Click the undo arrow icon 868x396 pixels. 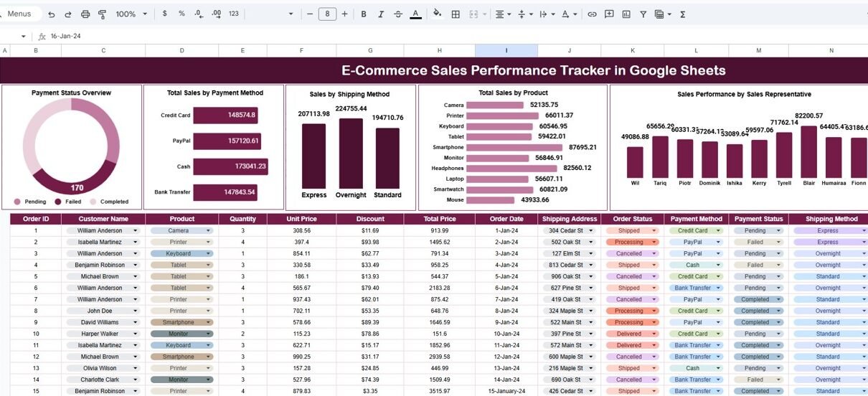pos(51,14)
